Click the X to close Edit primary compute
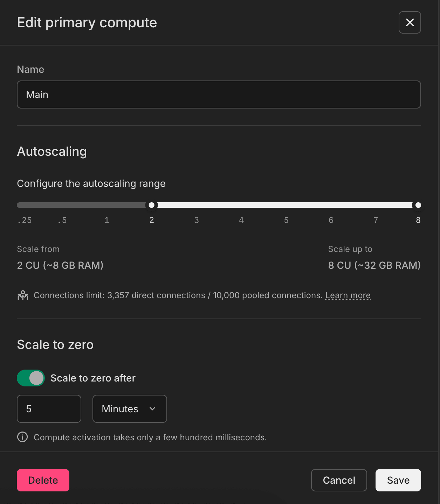Viewport: 440px width, 504px height. (410, 22)
